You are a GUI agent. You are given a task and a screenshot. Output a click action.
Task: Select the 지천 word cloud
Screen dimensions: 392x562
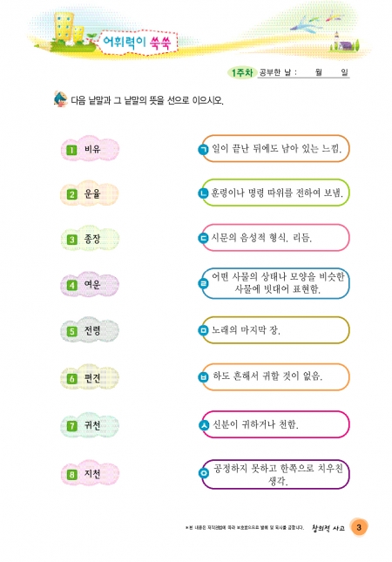90,474
